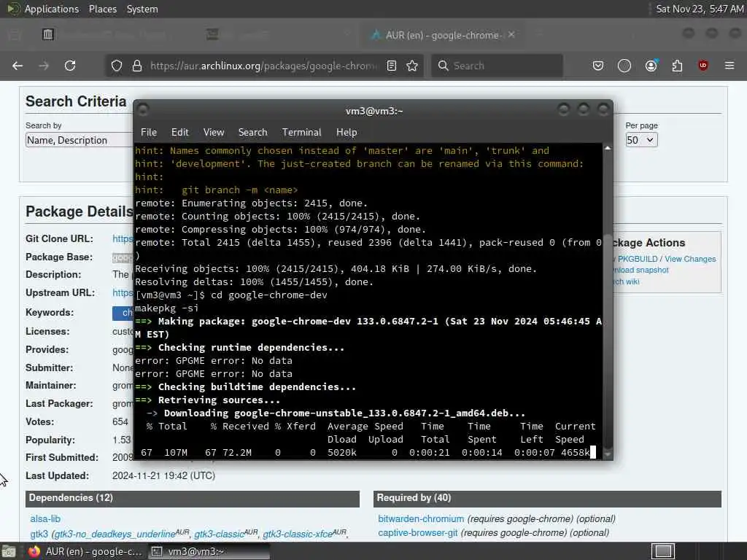
Task: Open the extensions puzzle icon
Action: click(x=677, y=66)
